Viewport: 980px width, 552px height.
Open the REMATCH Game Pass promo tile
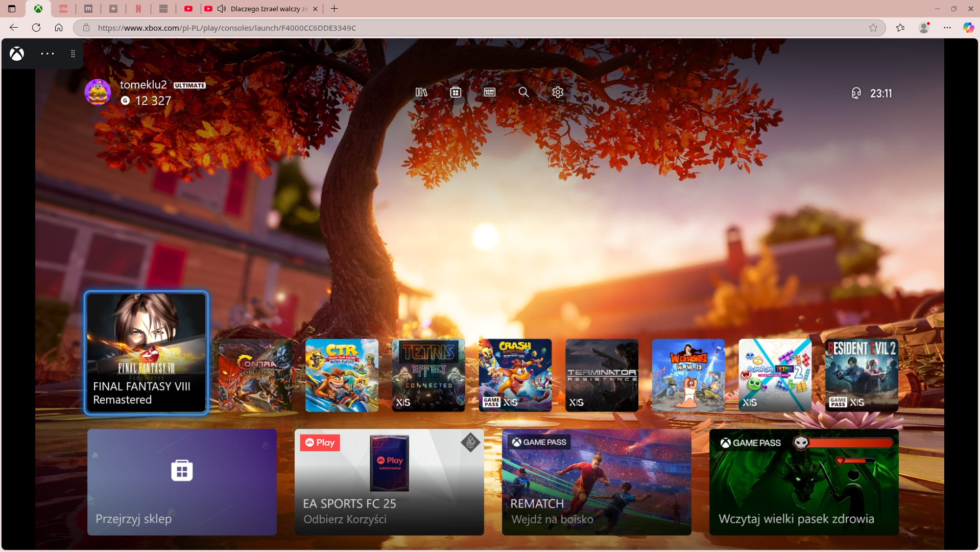pyautogui.click(x=596, y=482)
